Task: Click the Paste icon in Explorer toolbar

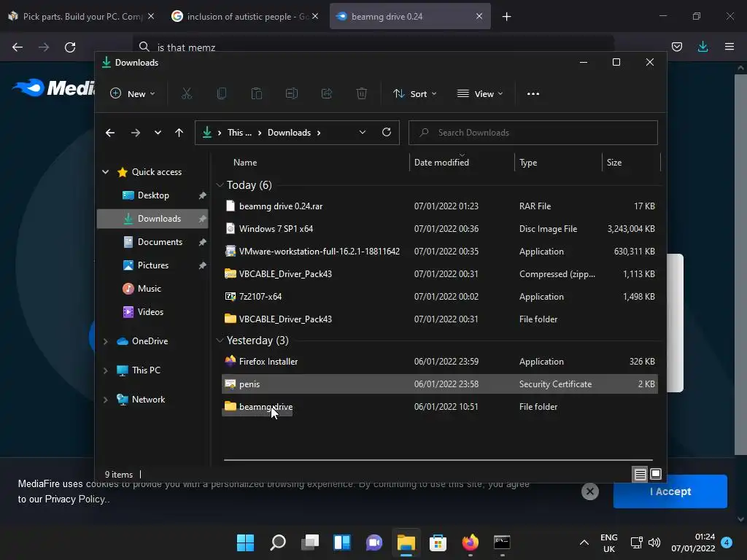Action: (257, 94)
